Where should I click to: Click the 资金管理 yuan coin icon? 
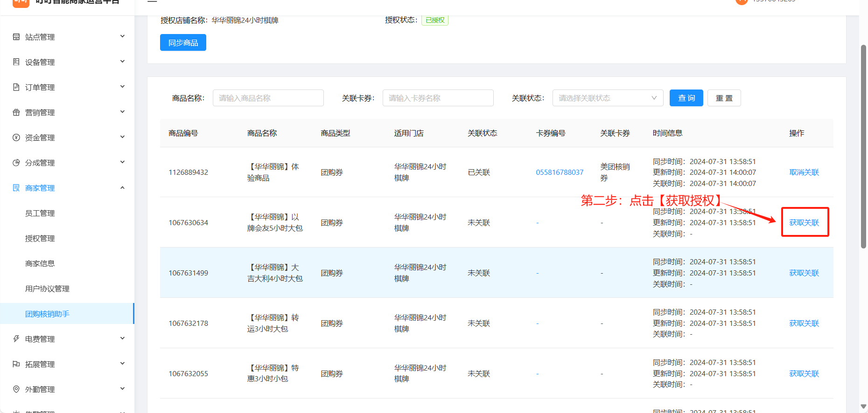(16, 138)
